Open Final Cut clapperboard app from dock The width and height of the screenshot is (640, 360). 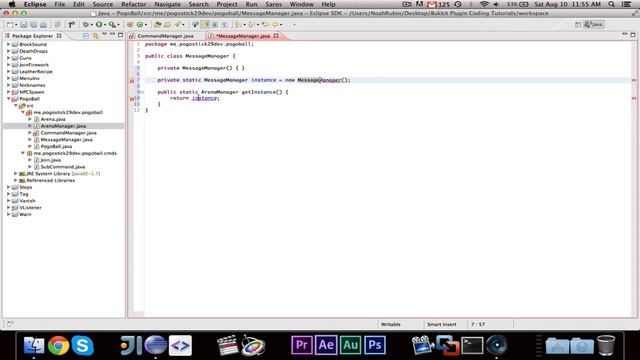coord(227,345)
